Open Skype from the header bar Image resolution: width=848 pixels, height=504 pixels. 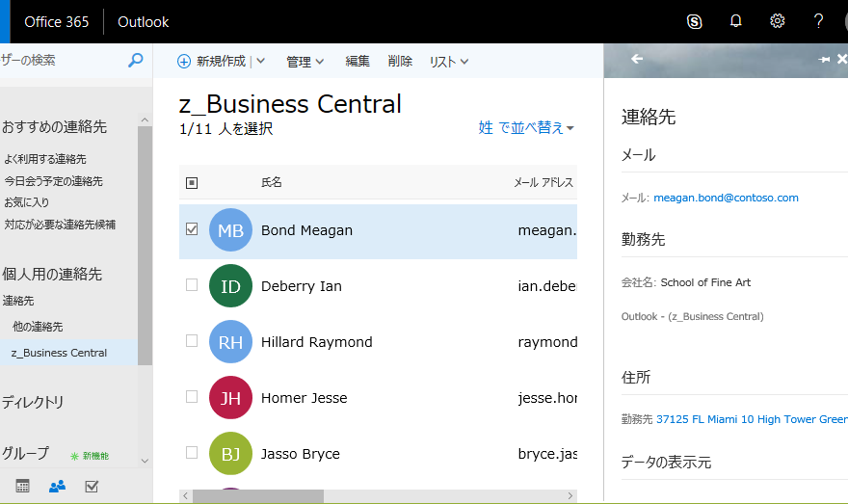695,21
